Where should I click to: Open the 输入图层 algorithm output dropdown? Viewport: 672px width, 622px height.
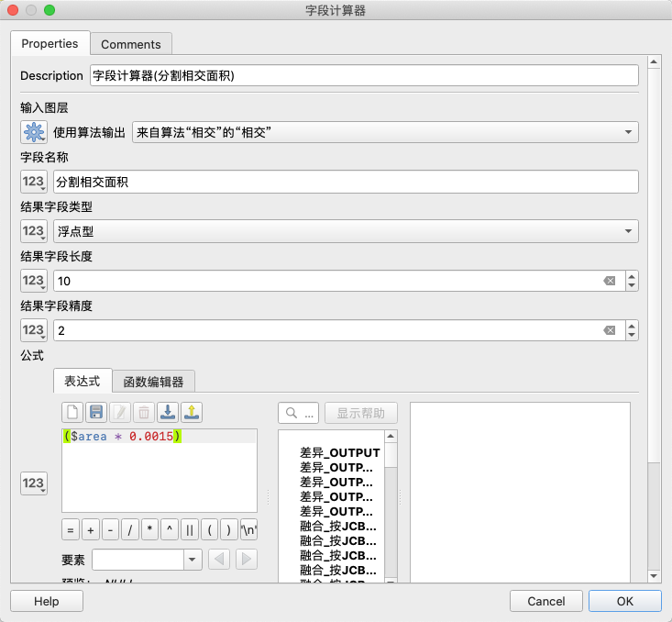tap(385, 132)
